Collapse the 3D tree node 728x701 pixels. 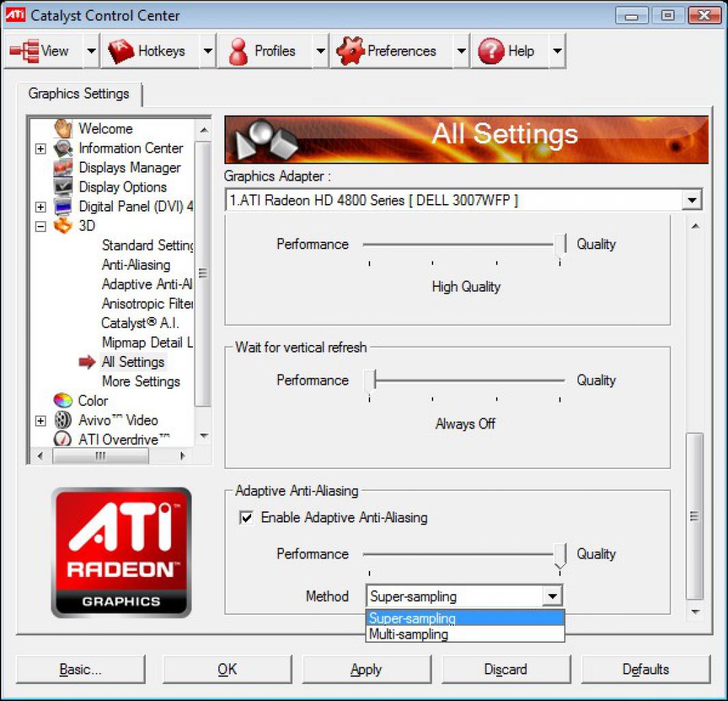tap(40, 226)
